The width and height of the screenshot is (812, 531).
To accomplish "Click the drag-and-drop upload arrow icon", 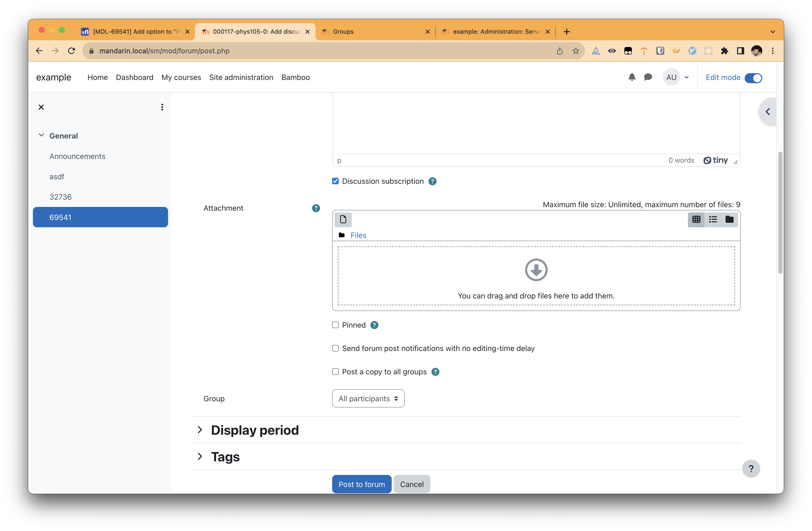I will tap(536, 270).
